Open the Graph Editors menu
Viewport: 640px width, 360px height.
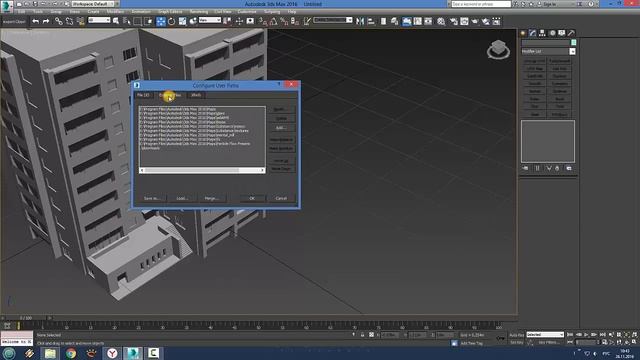point(170,12)
